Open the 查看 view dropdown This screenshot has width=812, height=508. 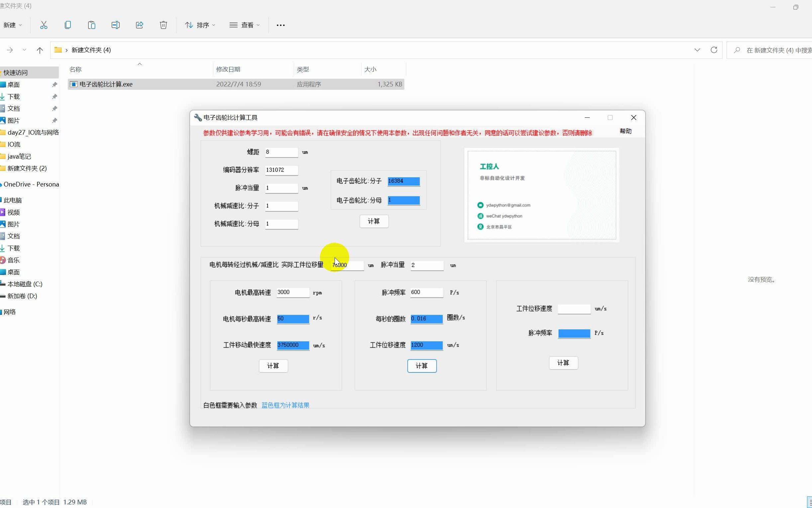245,25
